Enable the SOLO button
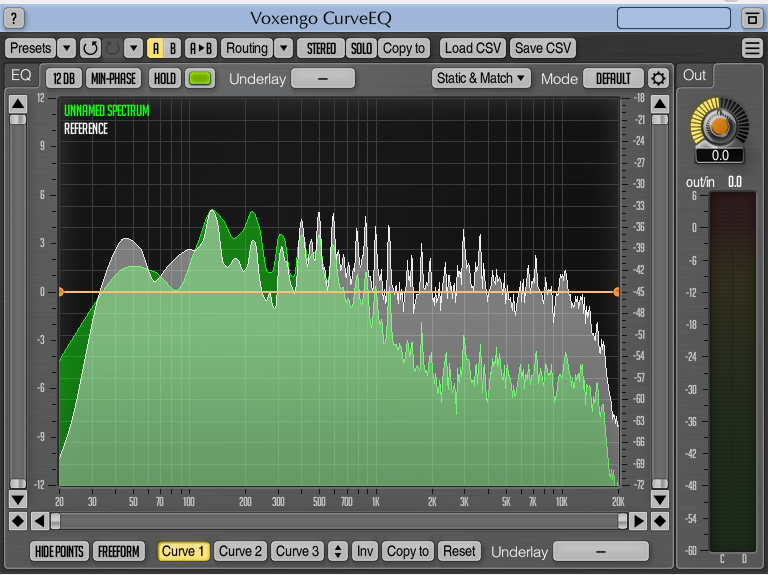Viewport: 768px width, 575px height. (361, 48)
